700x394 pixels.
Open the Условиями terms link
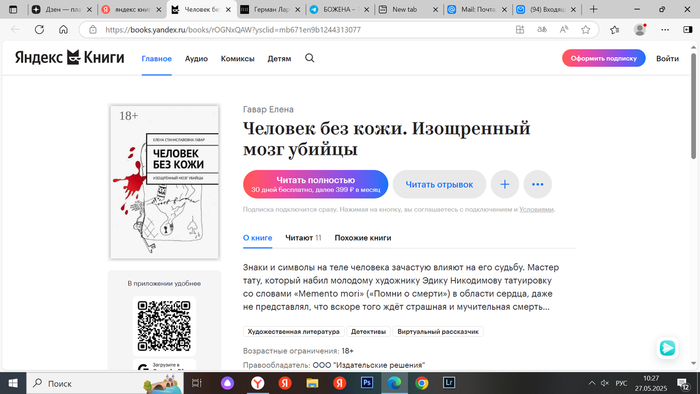click(x=536, y=209)
